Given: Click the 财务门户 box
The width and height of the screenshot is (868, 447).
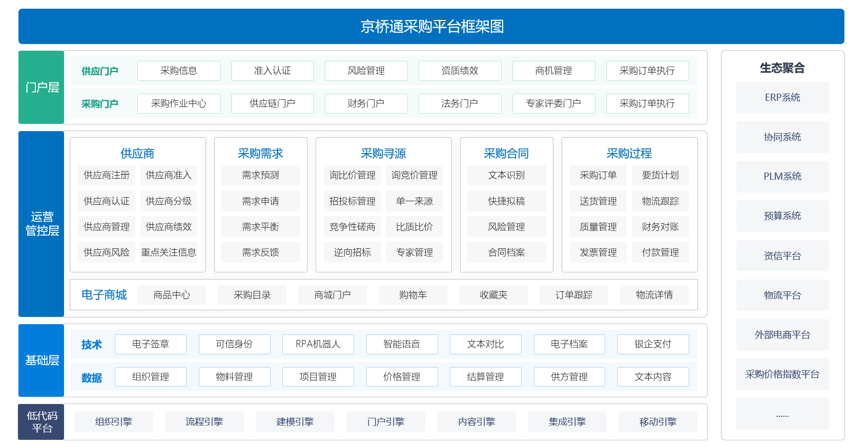Looking at the screenshot, I should point(366,103).
